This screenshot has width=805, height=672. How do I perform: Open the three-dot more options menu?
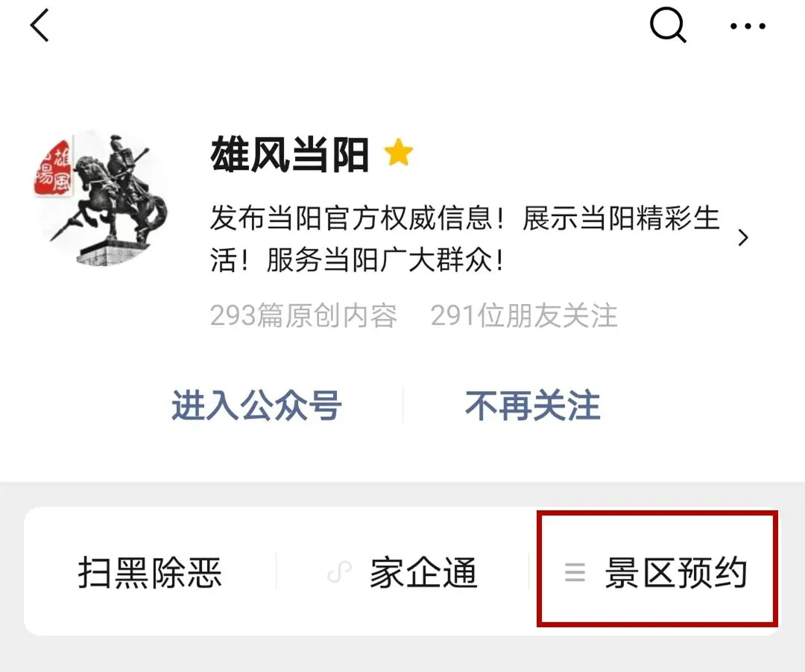coord(748,25)
